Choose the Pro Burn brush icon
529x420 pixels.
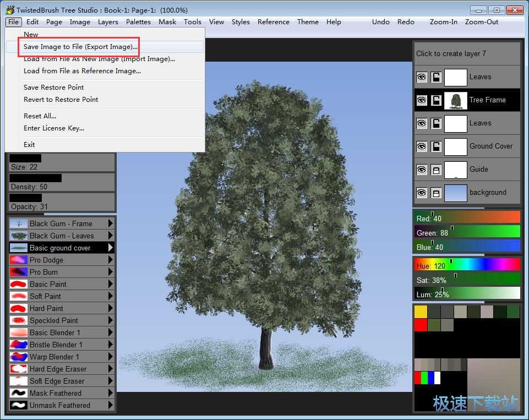click(x=19, y=272)
